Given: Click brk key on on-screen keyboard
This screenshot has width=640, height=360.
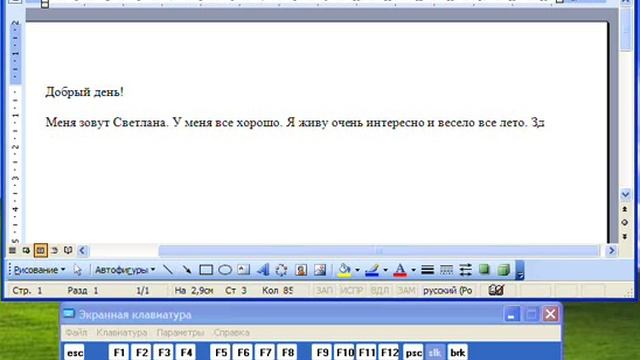Looking at the screenshot, I should (458, 352).
